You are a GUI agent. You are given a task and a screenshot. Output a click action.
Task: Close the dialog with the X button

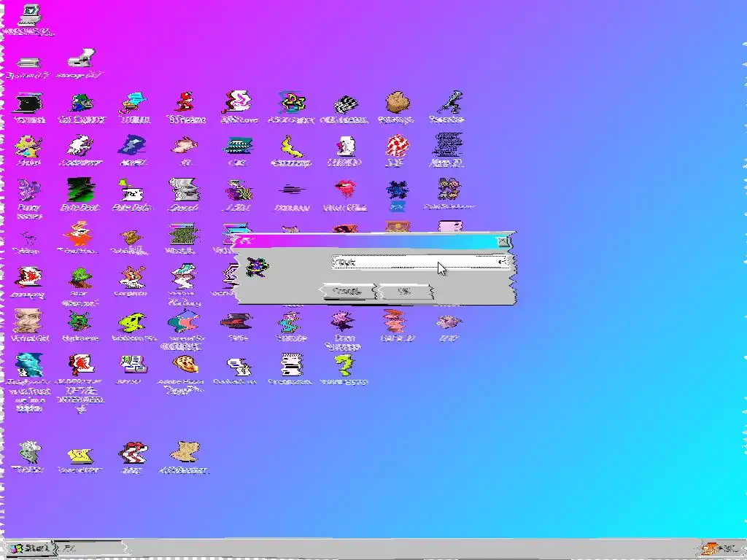pyautogui.click(x=503, y=241)
